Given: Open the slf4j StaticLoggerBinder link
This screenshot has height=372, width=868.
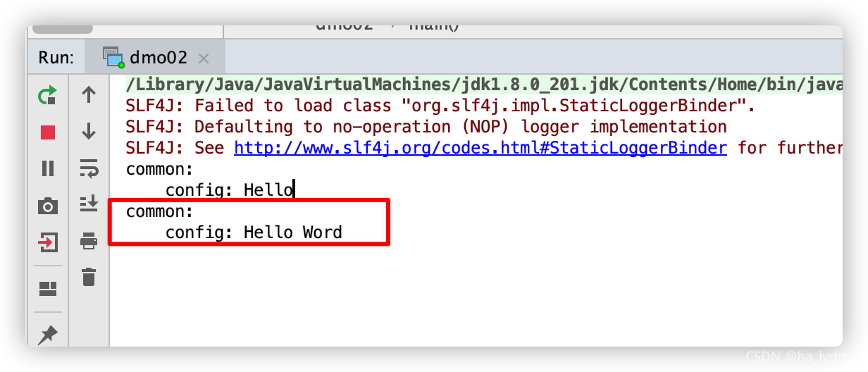Looking at the screenshot, I should pyautogui.click(x=480, y=148).
